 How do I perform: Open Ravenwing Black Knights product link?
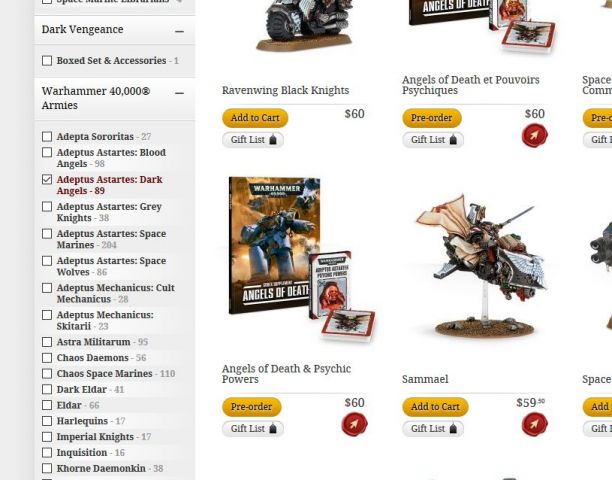point(285,91)
